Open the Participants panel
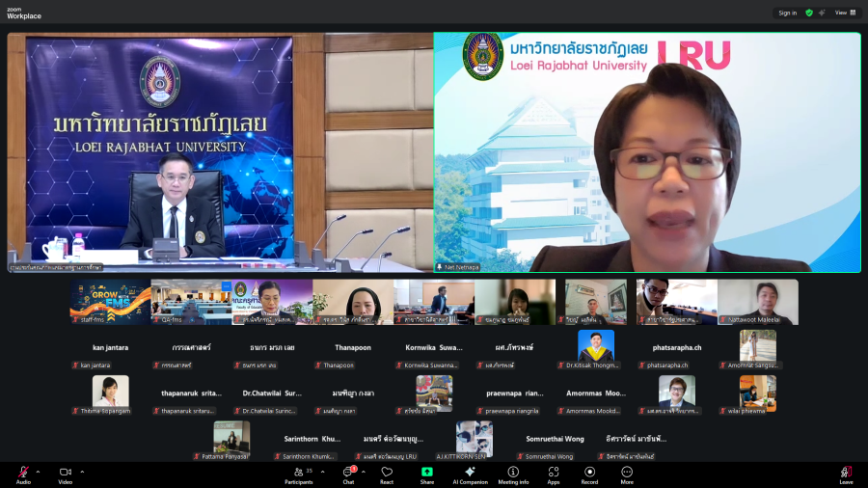This screenshot has width=868, height=488. (298, 473)
